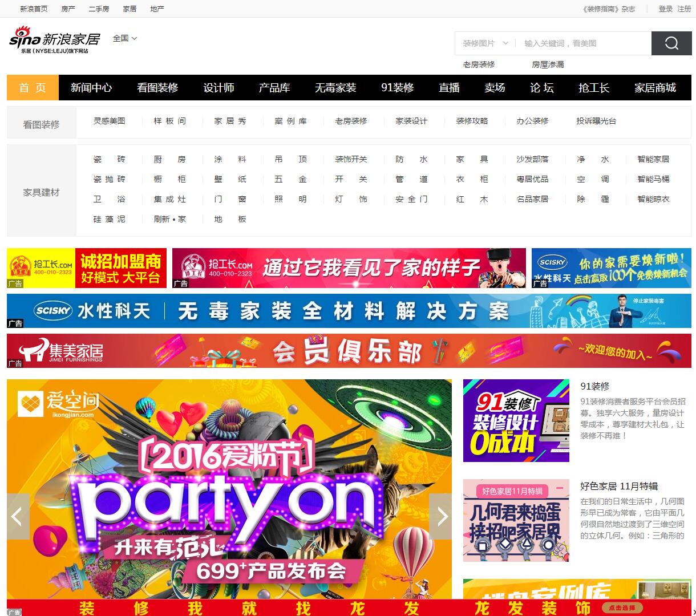
Task: Click 装饰开关 category link
Action: 351,159
